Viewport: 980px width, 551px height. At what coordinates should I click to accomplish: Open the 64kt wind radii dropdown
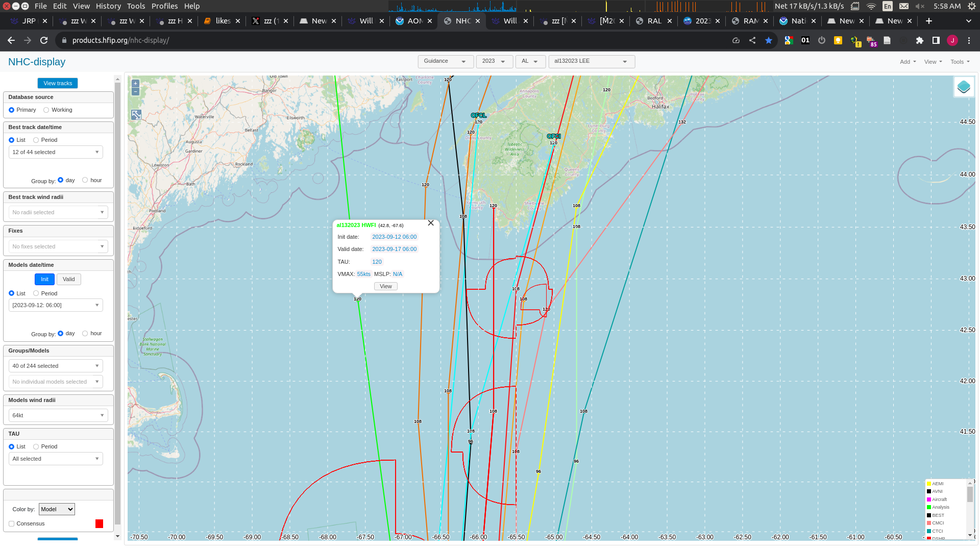tap(58, 415)
